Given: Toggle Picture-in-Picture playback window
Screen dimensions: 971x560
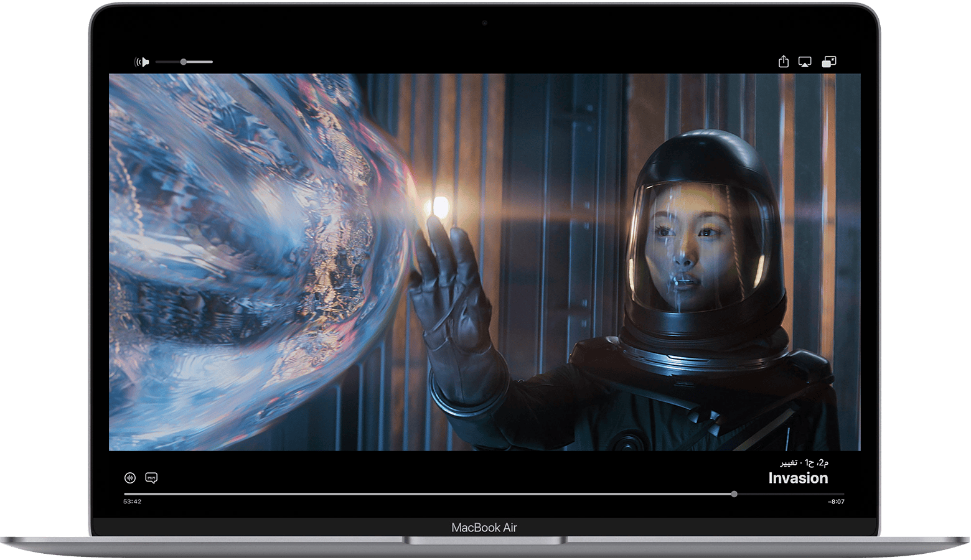Looking at the screenshot, I should pyautogui.click(x=828, y=62).
